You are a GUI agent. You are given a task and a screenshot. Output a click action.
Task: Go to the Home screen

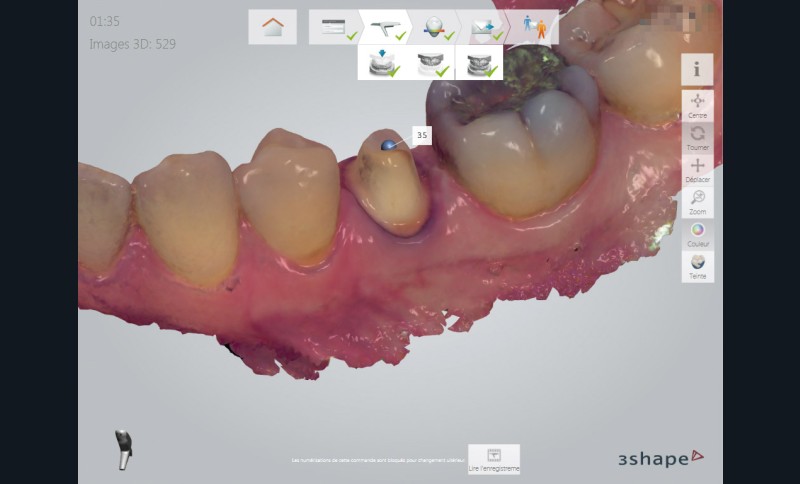coord(272,27)
